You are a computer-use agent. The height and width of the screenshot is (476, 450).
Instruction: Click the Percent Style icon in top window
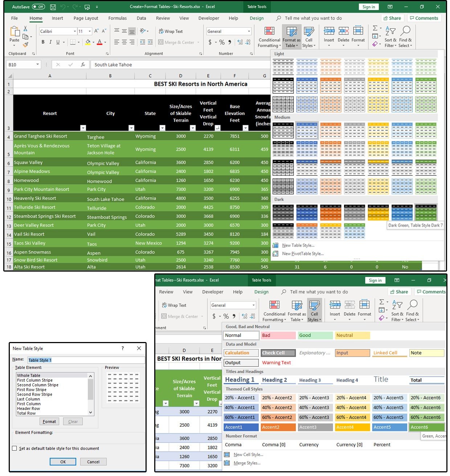pyautogui.click(x=222, y=42)
